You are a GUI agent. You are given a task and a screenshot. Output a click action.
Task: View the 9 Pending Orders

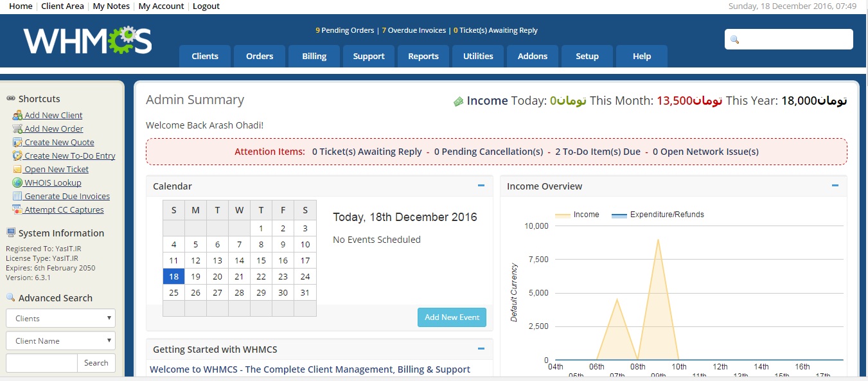point(345,30)
